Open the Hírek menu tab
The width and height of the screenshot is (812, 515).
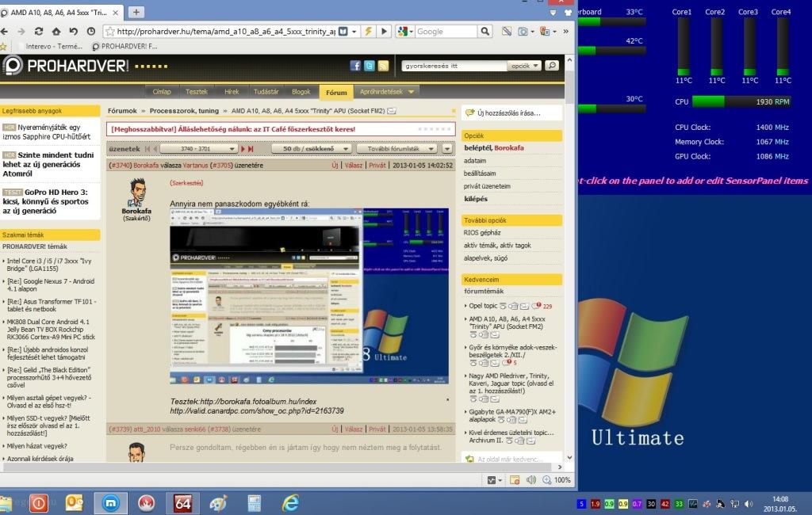click(x=232, y=92)
